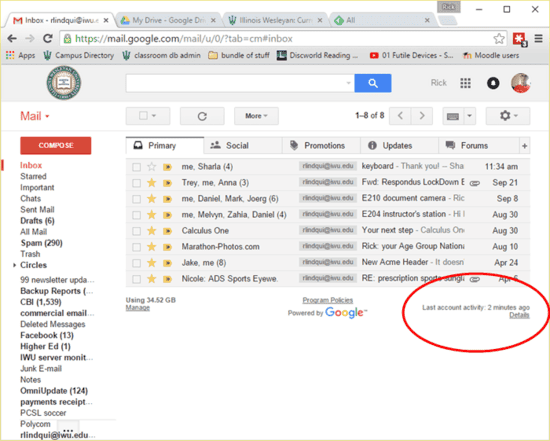Screen dimensions: 550x441
Task: Click the Manage storage link
Action: pos(138,308)
